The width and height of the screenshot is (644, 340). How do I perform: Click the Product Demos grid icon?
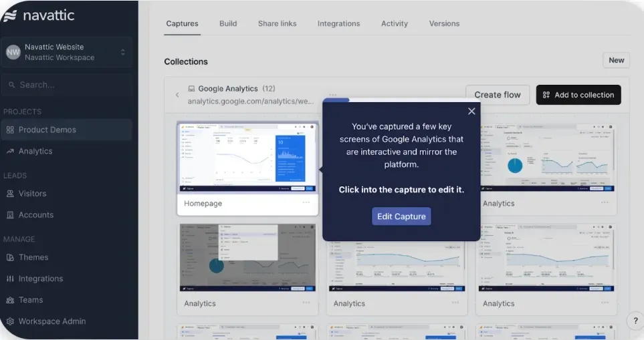[x=10, y=130]
